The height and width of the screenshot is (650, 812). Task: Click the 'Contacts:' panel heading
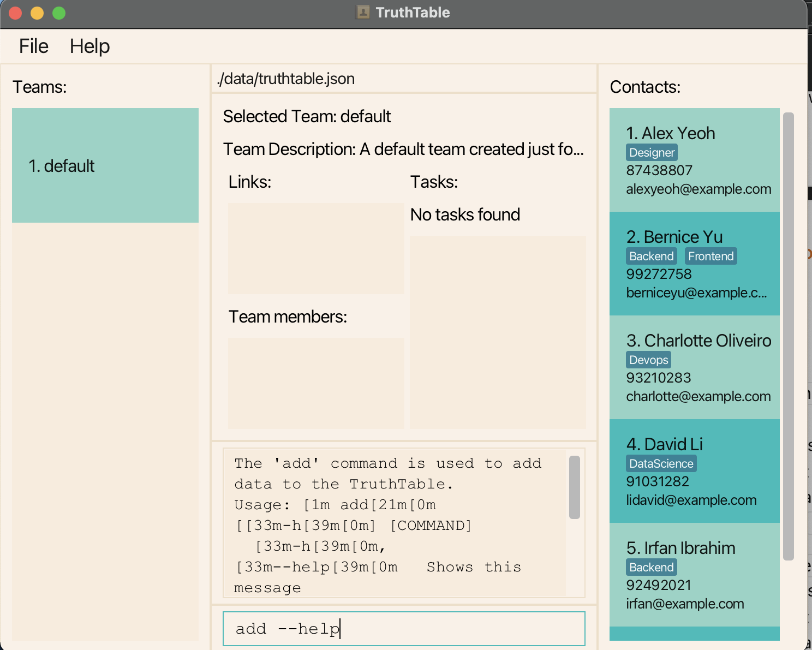[x=645, y=87]
